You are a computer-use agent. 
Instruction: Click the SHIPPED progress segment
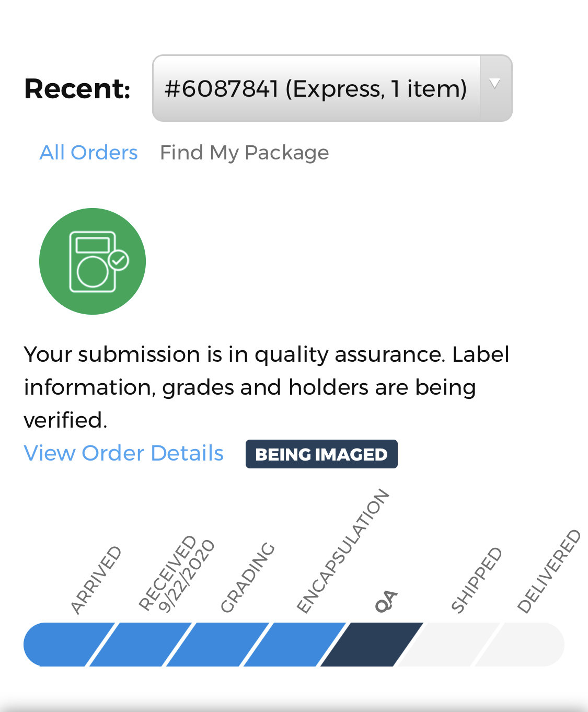pos(448,645)
